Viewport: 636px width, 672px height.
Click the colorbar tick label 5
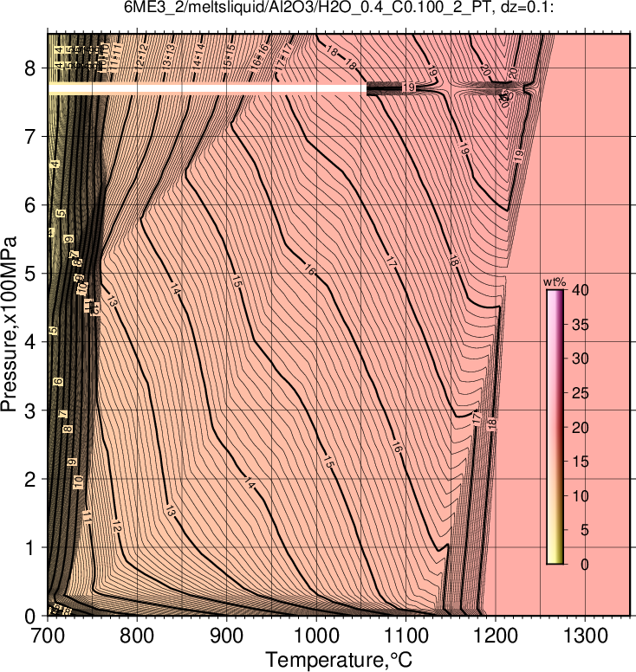[x=585, y=530]
